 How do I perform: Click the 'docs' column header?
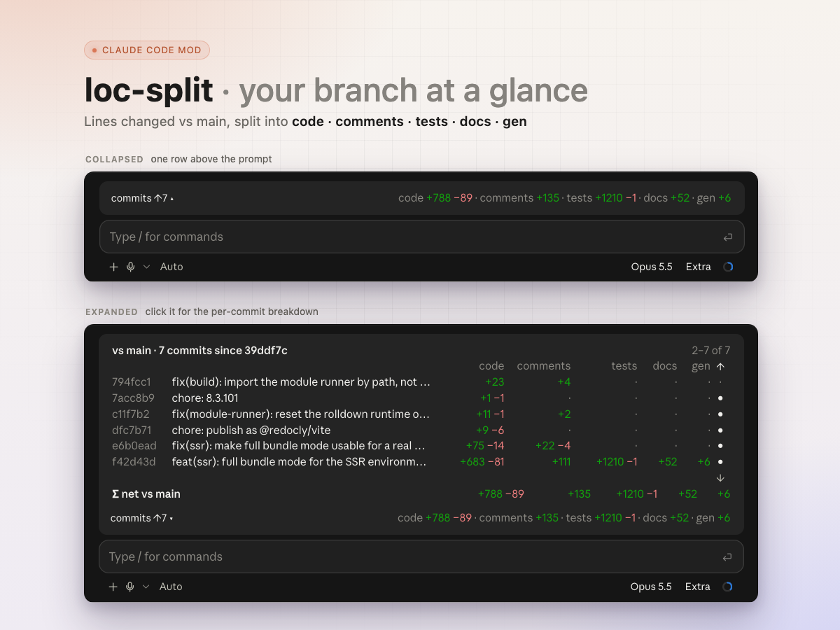point(665,366)
